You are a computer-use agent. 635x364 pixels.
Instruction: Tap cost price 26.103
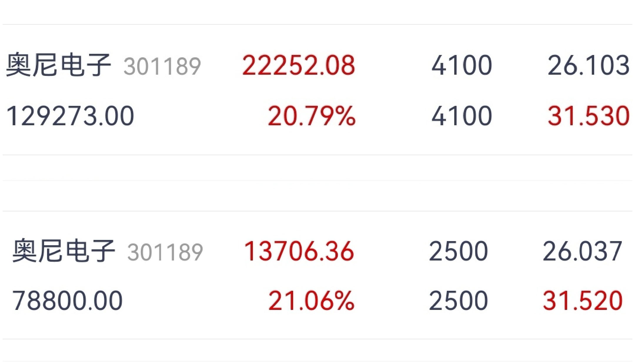[x=589, y=65]
